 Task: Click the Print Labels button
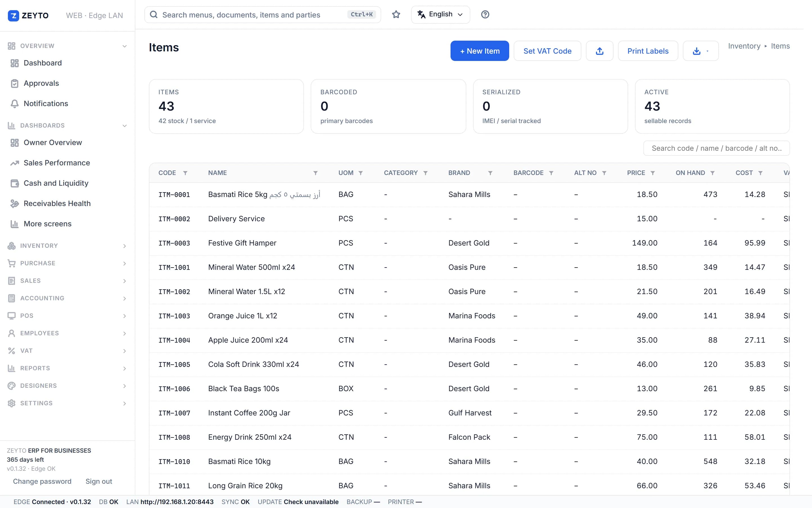click(648, 51)
